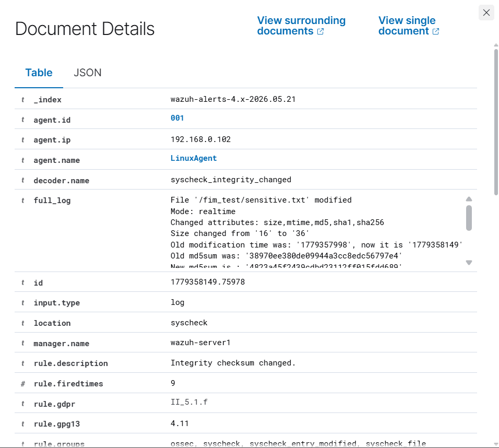
Task: Click 'Integrity checksum changed.' description
Action: tap(233, 363)
